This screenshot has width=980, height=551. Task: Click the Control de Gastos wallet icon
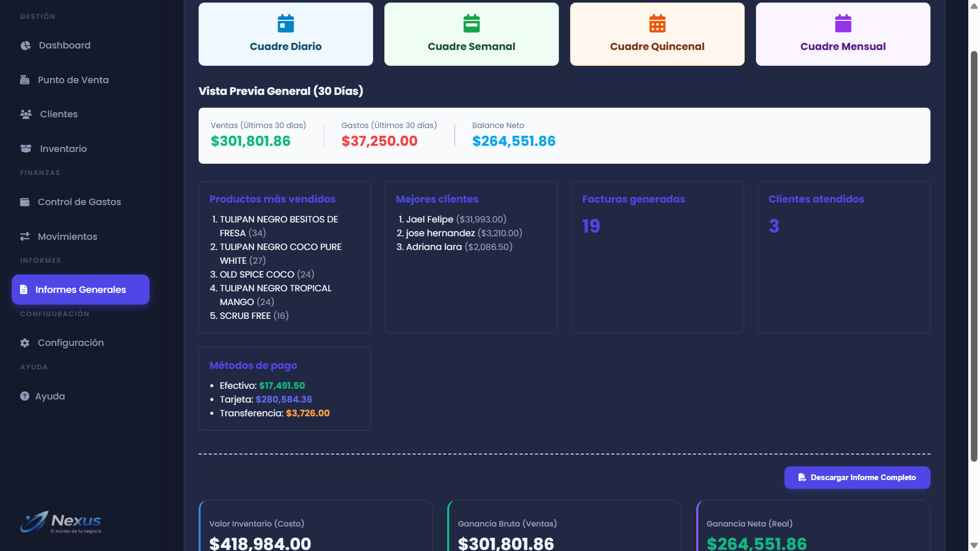[x=24, y=202]
